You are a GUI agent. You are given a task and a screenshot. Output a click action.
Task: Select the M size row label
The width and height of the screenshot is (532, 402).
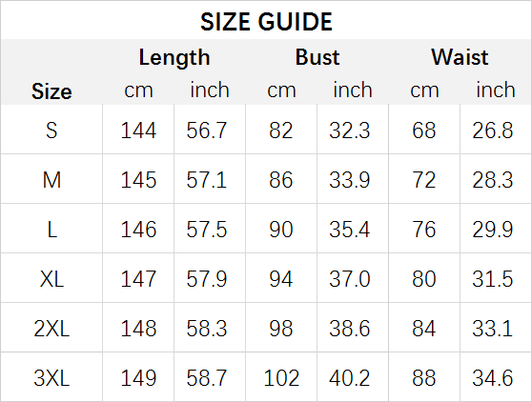pyautogui.click(x=51, y=180)
